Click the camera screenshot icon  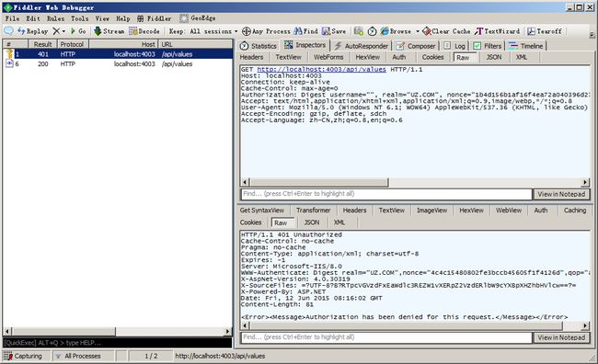coord(359,31)
